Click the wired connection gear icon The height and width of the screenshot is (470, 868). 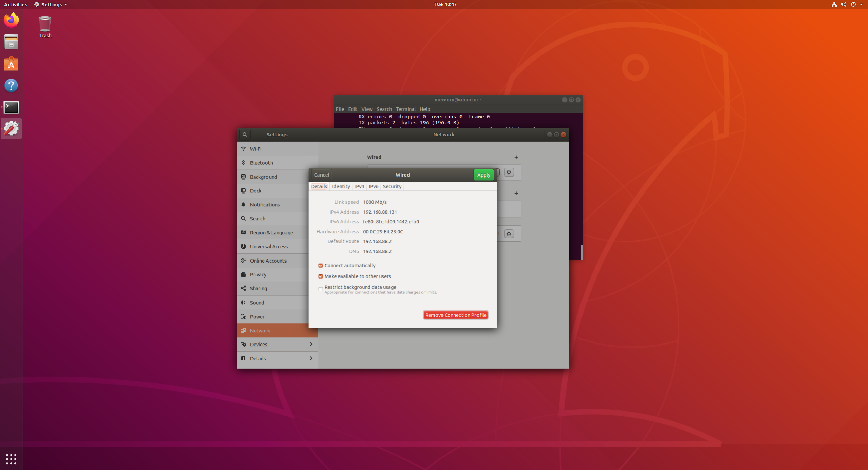(509, 172)
